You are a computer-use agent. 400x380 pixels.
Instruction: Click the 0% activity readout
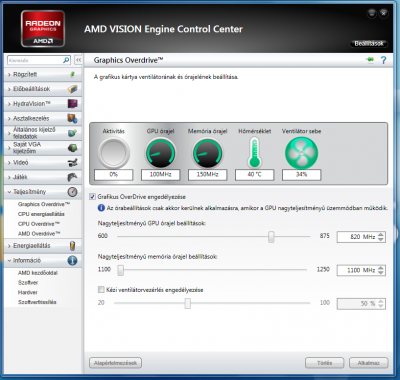114,175
